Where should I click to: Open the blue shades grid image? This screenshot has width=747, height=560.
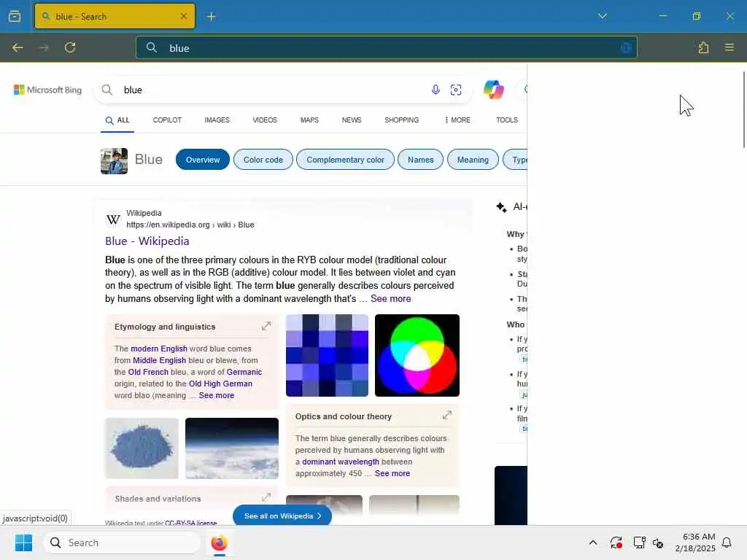pyautogui.click(x=327, y=355)
